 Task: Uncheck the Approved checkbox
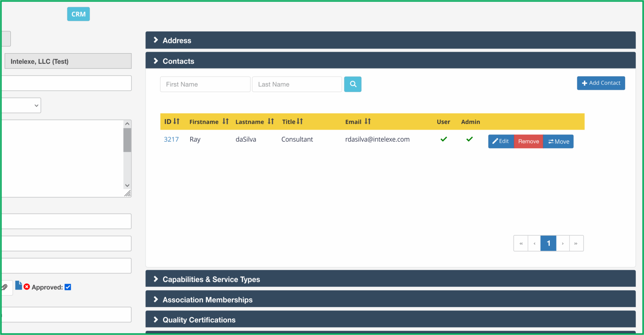(68, 287)
